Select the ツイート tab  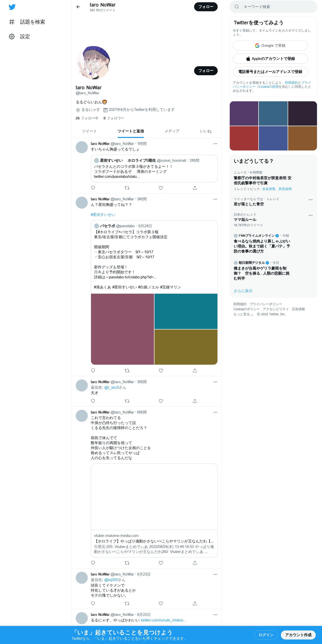[x=89, y=131]
